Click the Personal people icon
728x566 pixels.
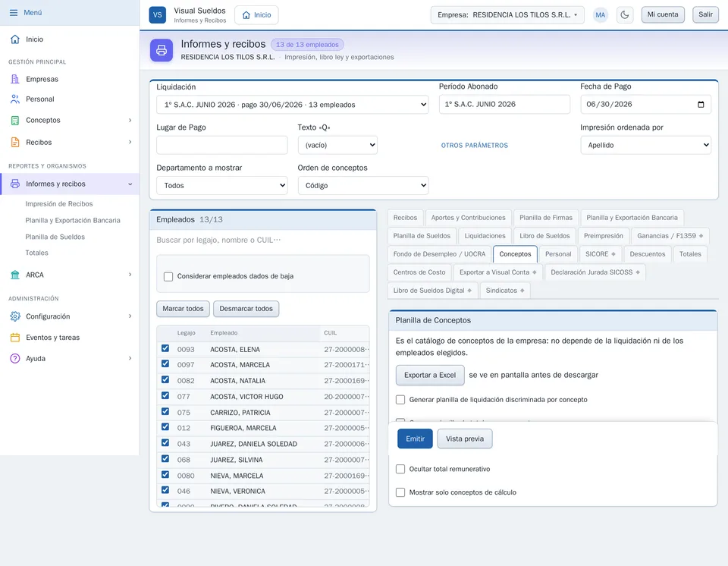pos(15,99)
